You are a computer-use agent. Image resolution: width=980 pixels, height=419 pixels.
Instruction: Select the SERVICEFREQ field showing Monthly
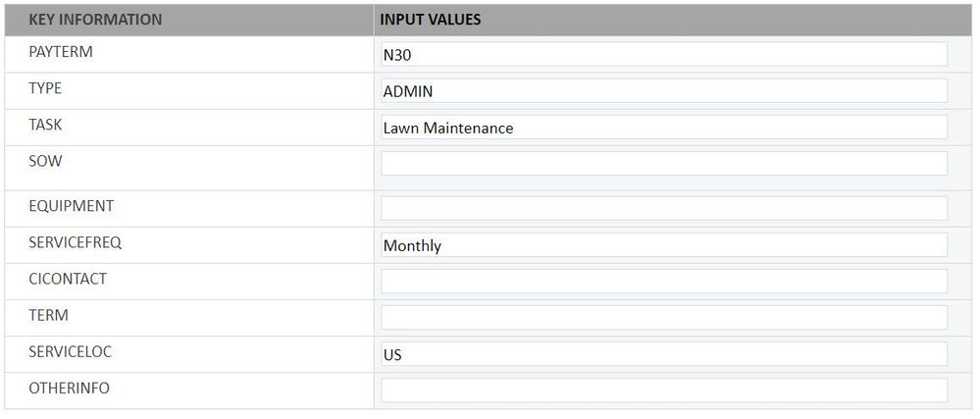(663, 245)
